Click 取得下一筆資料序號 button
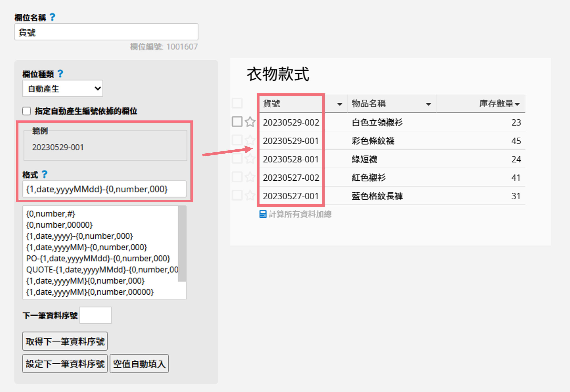The image size is (570, 392). click(x=65, y=341)
